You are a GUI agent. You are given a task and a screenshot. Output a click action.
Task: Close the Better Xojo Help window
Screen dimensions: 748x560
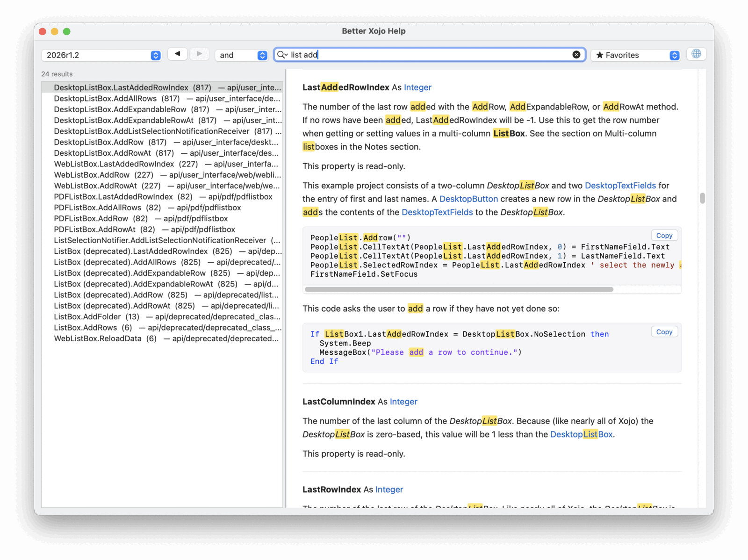(x=43, y=31)
